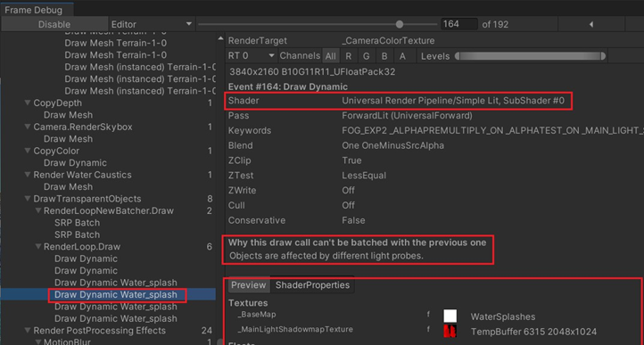Click the red _MainLightShadowmapTexture thumbnail

pyautogui.click(x=450, y=331)
